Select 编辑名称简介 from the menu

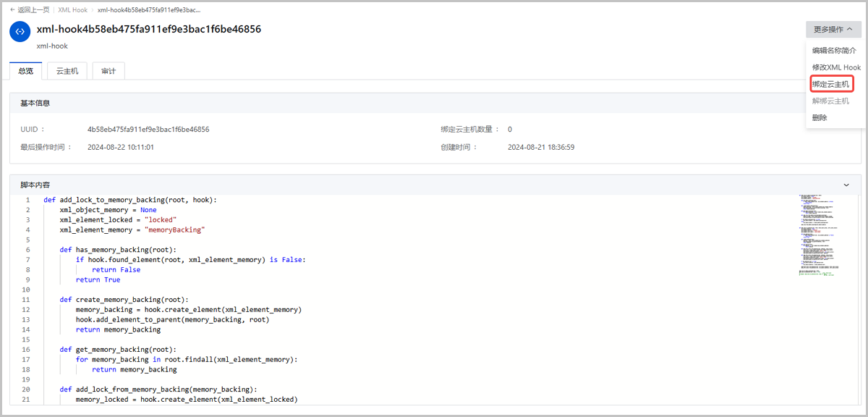click(833, 51)
